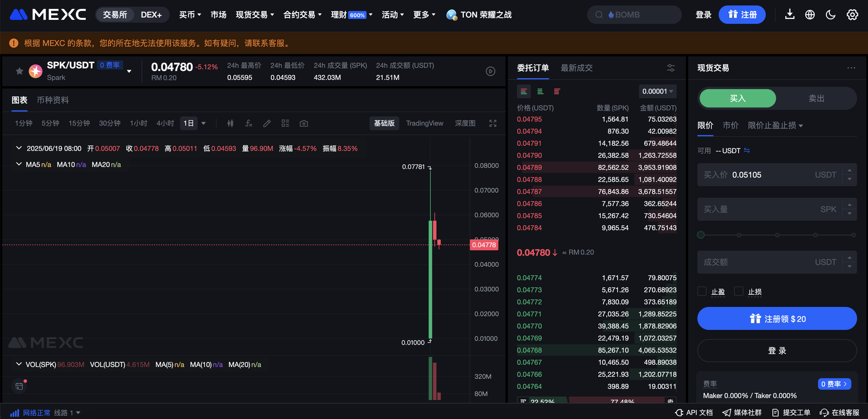
Task: Click the order book settings sliders icon
Action: click(671, 68)
